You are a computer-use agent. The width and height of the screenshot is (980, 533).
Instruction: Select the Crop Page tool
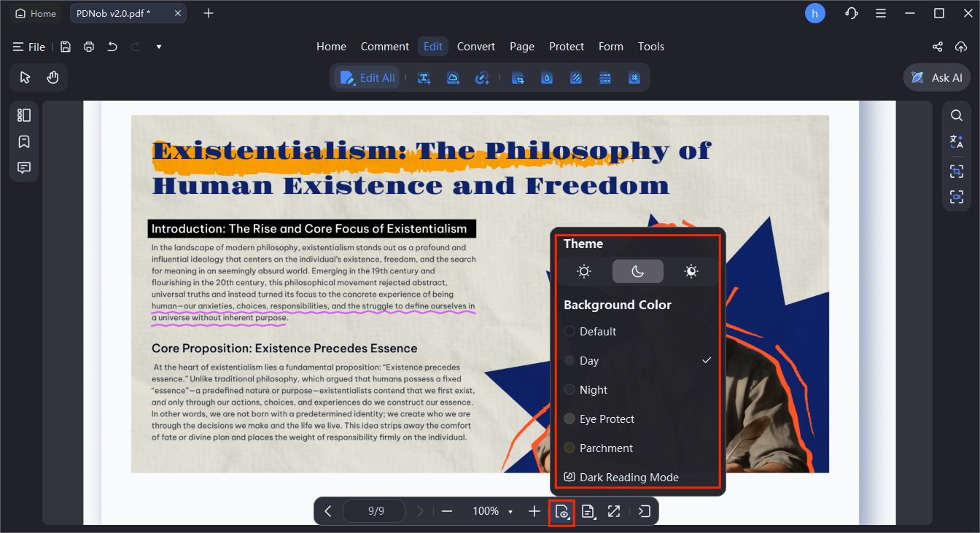(x=518, y=78)
